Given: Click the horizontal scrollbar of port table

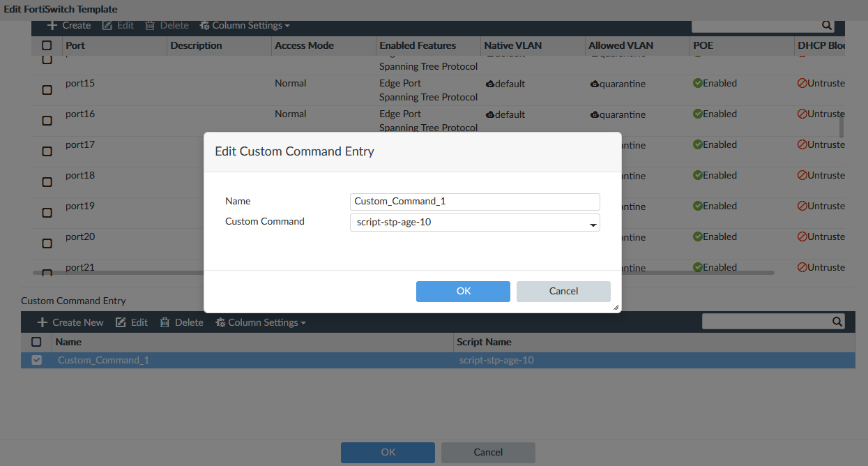Looking at the screenshot, I should click(403, 273).
